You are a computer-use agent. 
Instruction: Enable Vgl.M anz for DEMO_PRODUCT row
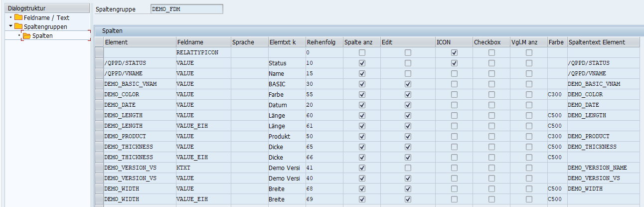tap(529, 137)
